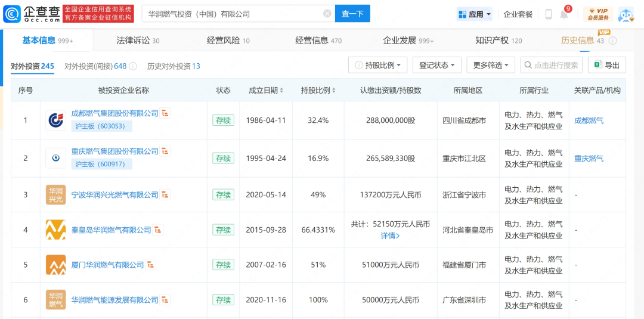
Task: Expand 详情 for 秦皇岛华润燃气 capital
Action: click(x=390, y=236)
